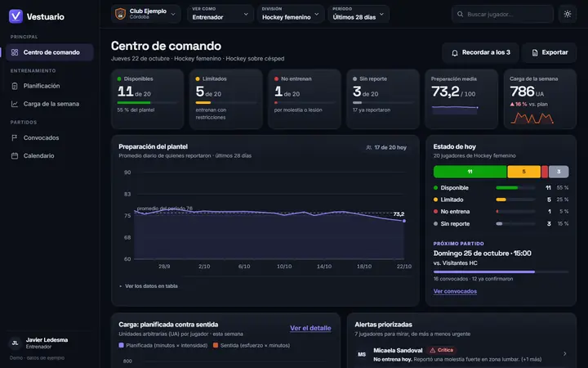The width and height of the screenshot is (588, 368).
Task: Toggle the light theme sun button
Action: tap(568, 14)
